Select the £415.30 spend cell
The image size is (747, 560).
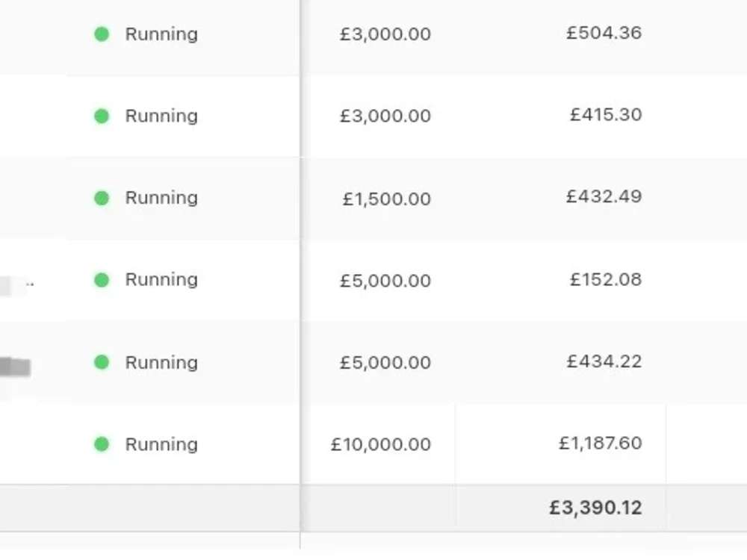[606, 115]
